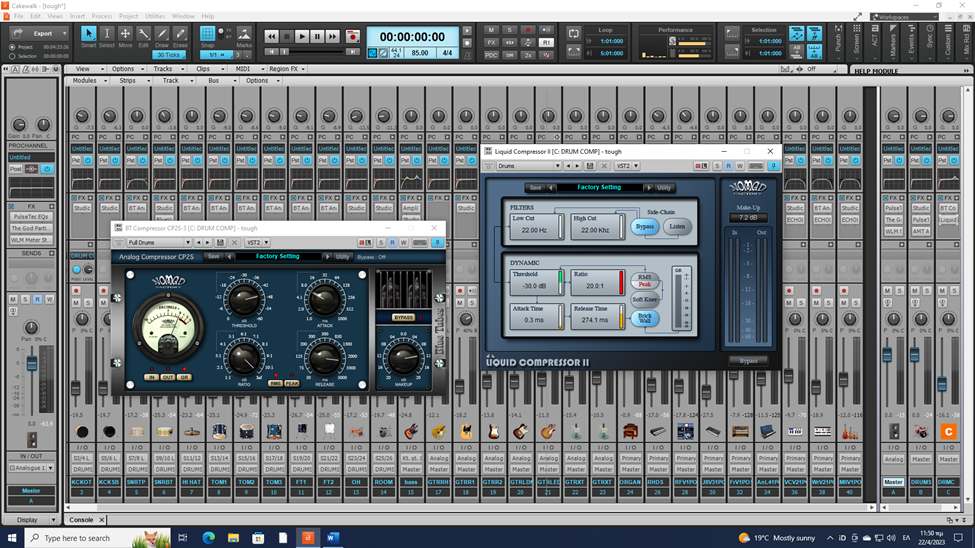Open Microsoft Word from the taskbar
Viewport: 975px width, 548px height.
(x=333, y=537)
